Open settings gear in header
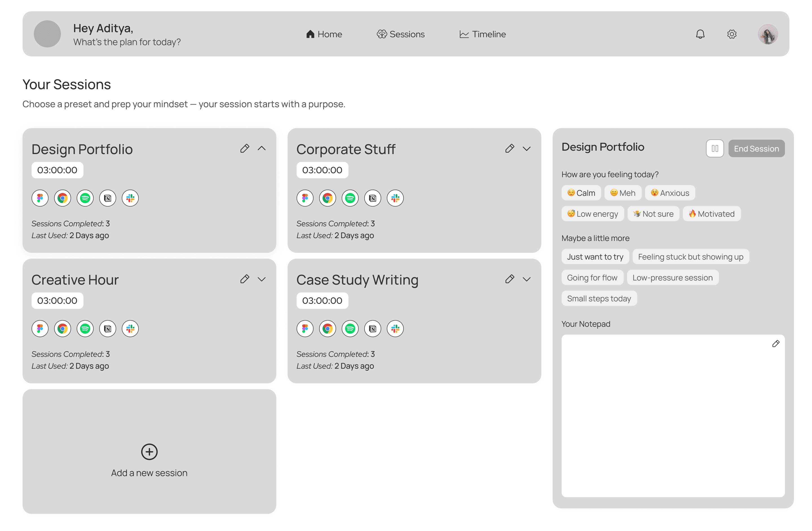 point(731,34)
